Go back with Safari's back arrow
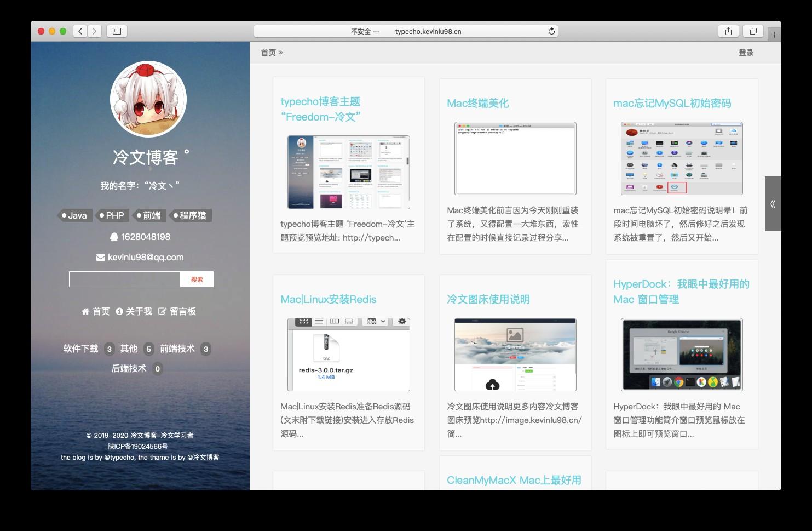 pos(80,31)
